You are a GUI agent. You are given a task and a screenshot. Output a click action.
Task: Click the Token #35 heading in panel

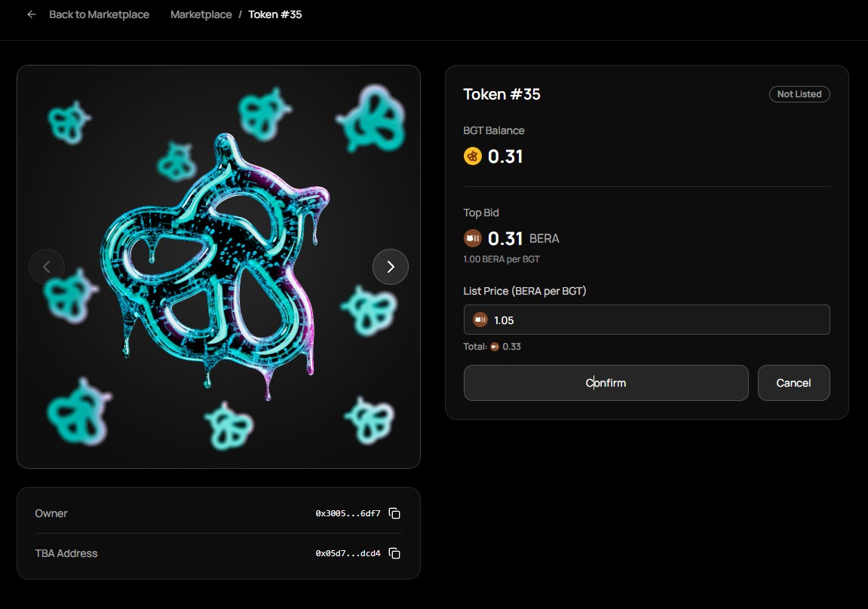[x=501, y=94]
